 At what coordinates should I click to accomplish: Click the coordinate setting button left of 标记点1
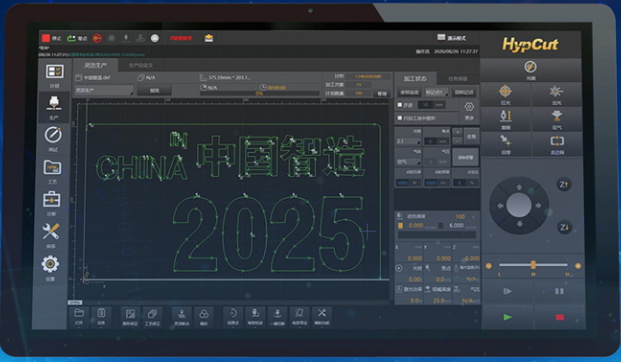click(x=409, y=92)
